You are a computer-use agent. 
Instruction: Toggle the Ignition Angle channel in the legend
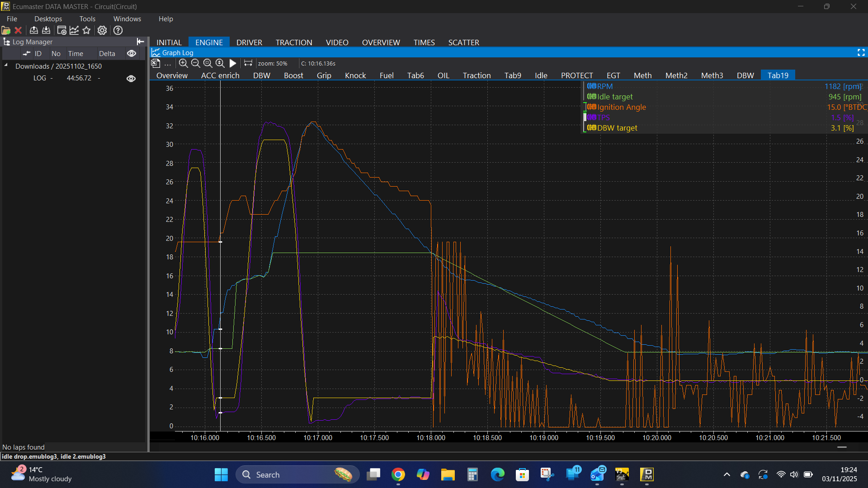[621, 107]
